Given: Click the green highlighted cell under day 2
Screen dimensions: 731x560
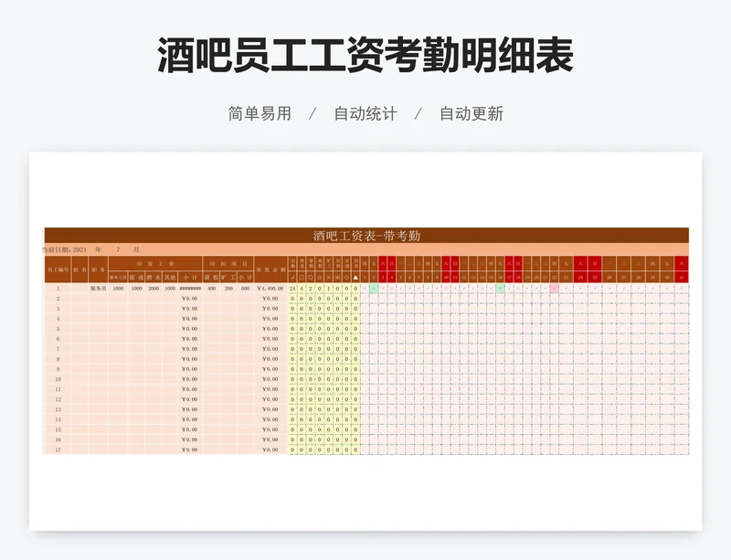Looking at the screenshot, I should [x=374, y=289].
